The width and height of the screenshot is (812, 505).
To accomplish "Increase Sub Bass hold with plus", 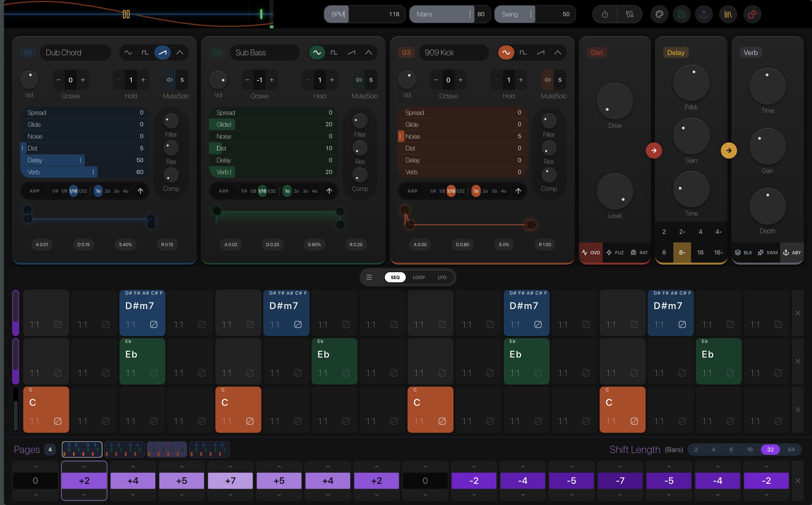I will pos(332,80).
